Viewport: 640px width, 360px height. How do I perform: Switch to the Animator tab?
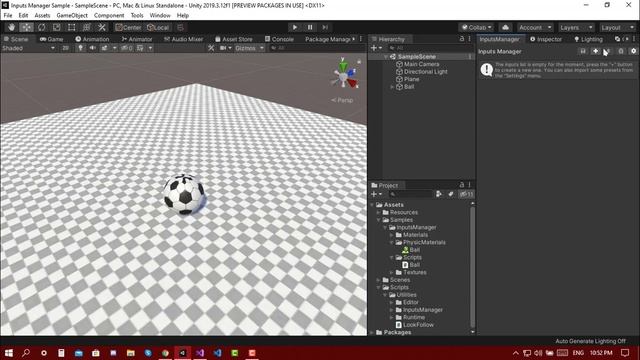[137, 39]
